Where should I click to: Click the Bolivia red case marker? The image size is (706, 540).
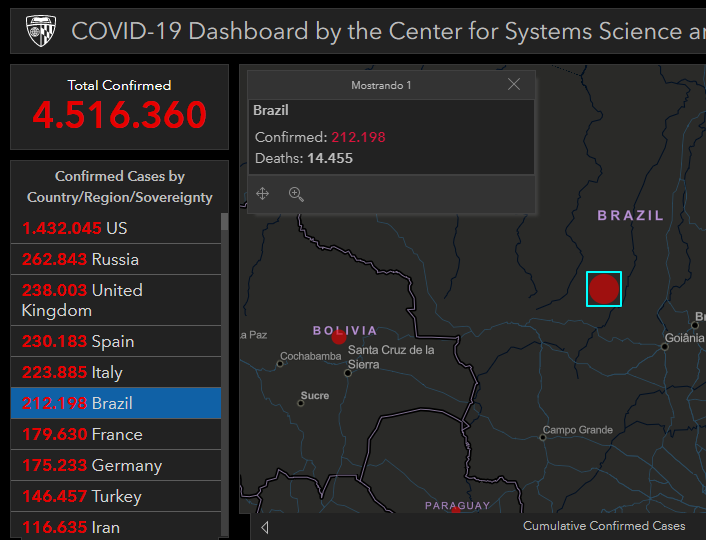coord(339,337)
